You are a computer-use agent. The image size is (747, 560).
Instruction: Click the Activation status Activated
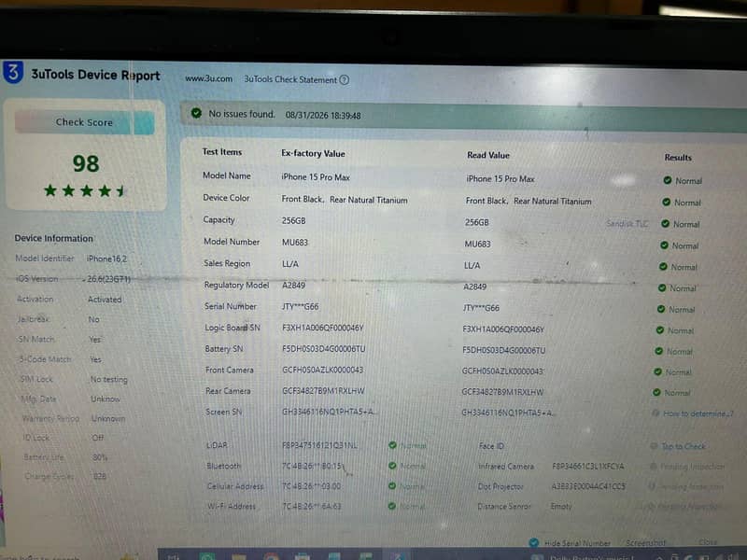point(105,300)
